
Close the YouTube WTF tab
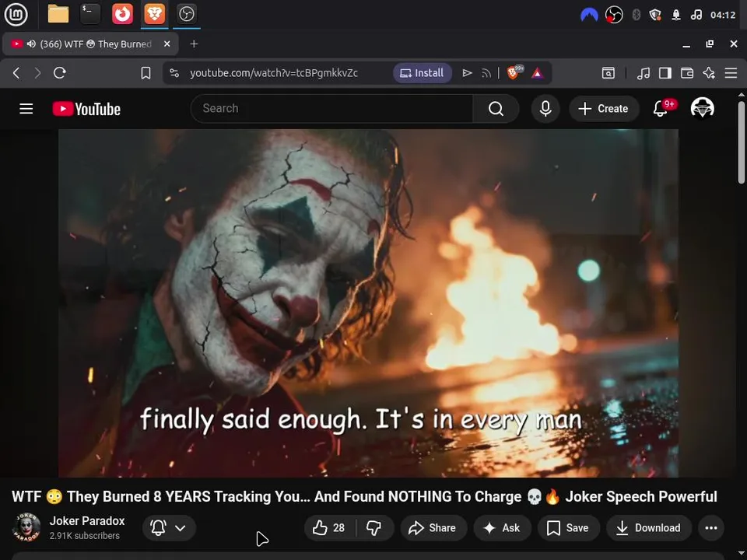tap(167, 44)
